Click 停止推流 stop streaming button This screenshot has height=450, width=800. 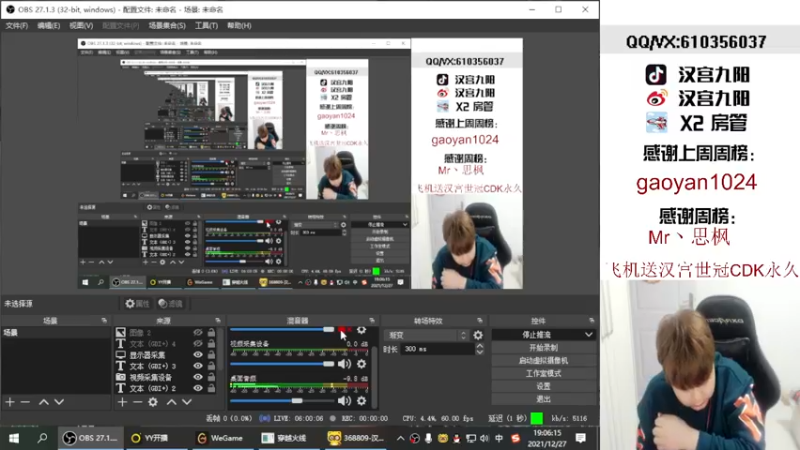537,335
